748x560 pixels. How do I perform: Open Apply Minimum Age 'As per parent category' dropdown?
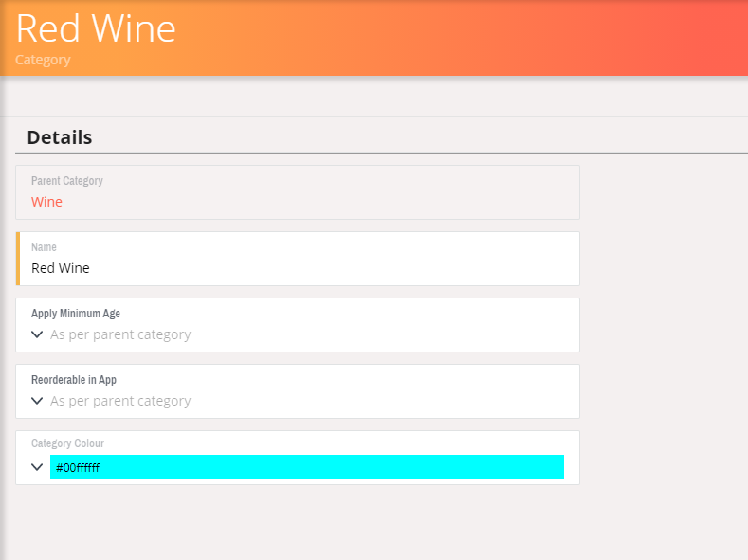click(120, 334)
